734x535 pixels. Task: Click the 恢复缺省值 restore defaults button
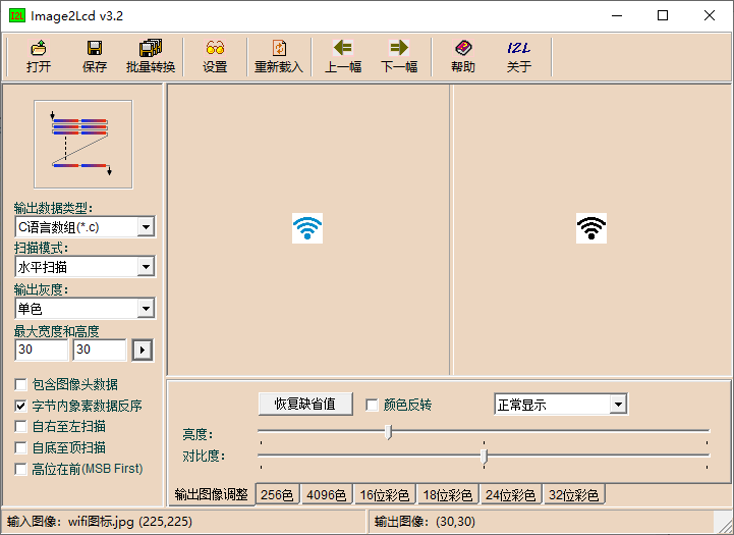pos(305,404)
